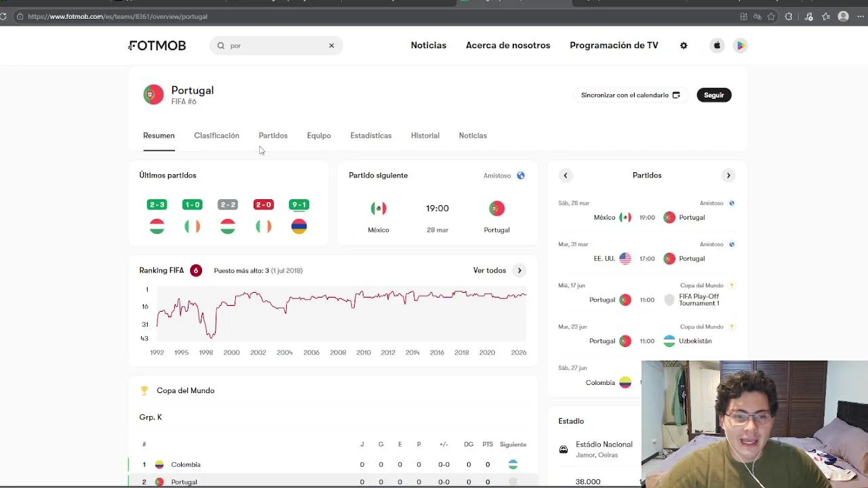Click Estádio Nacional stadium name
The image size is (868, 488).
pyautogui.click(x=604, y=445)
